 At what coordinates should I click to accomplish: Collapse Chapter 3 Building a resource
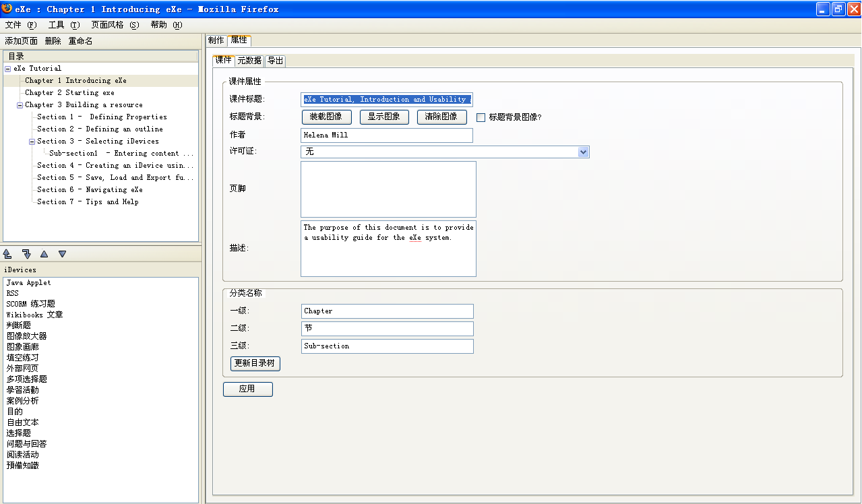(x=20, y=105)
